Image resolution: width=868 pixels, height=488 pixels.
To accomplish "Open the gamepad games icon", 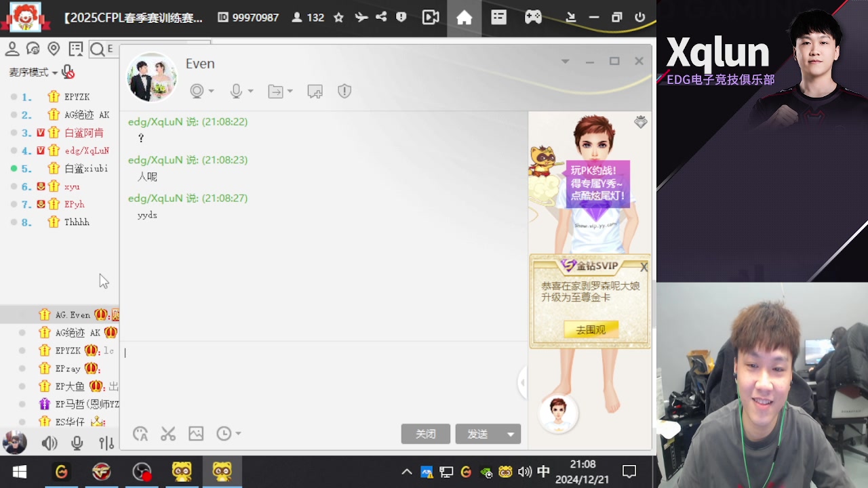I will 534,18.
